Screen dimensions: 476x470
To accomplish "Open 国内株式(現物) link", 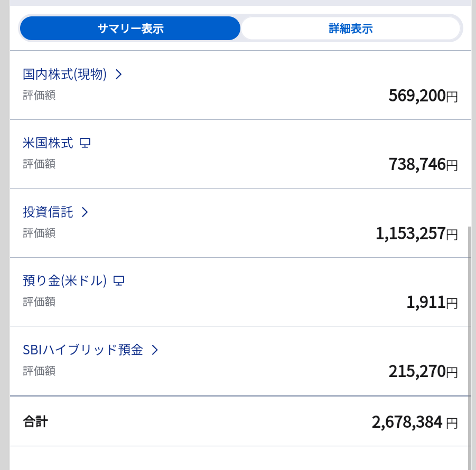I will tap(64, 74).
